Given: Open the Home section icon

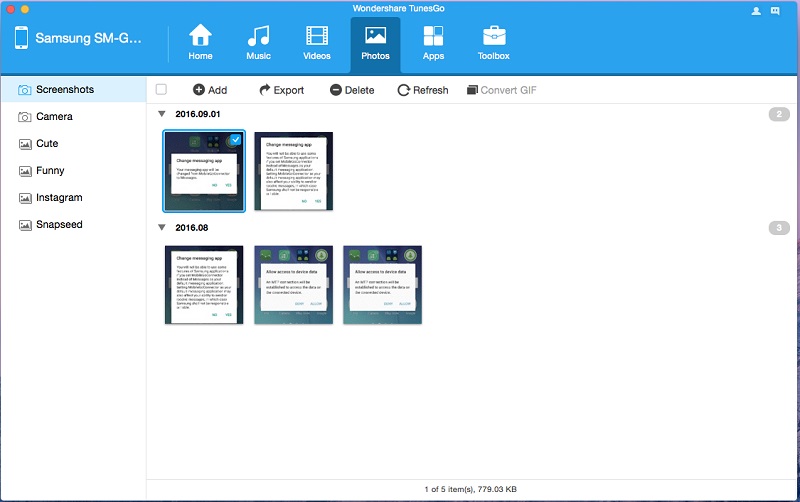Looking at the screenshot, I should pyautogui.click(x=200, y=36).
